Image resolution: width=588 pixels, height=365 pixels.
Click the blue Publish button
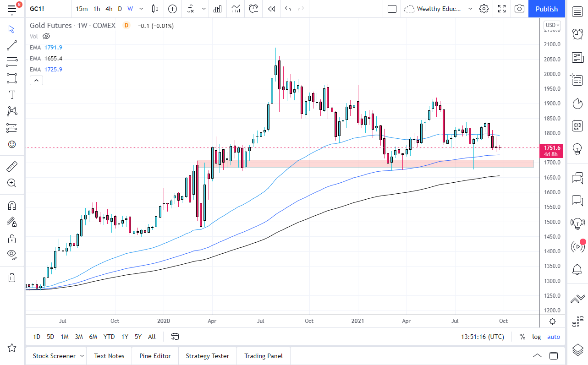tap(547, 9)
